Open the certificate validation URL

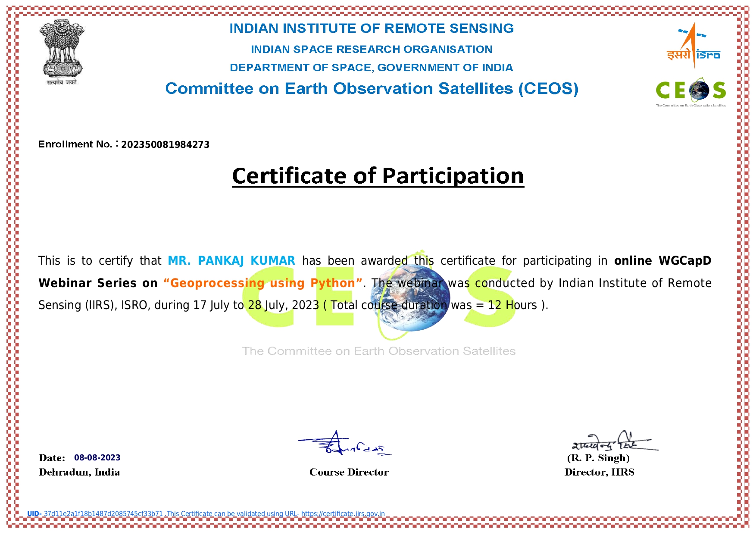point(343,514)
